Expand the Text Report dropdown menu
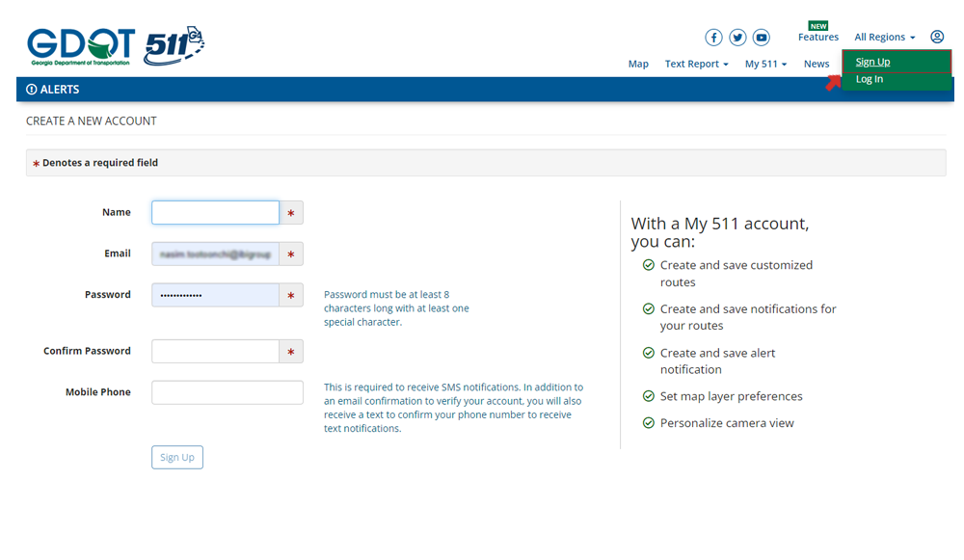The width and height of the screenshot is (964, 560). (x=696, y=64)
